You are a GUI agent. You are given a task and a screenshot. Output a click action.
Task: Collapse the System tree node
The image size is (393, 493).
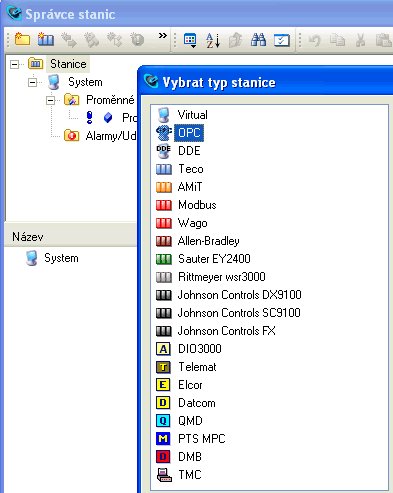[x=32, y=82]
